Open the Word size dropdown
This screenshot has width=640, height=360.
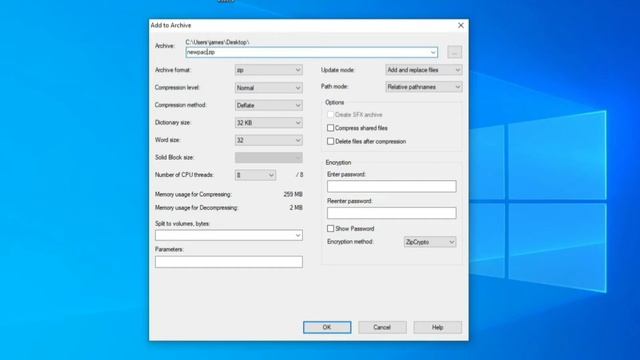point(269,140)
